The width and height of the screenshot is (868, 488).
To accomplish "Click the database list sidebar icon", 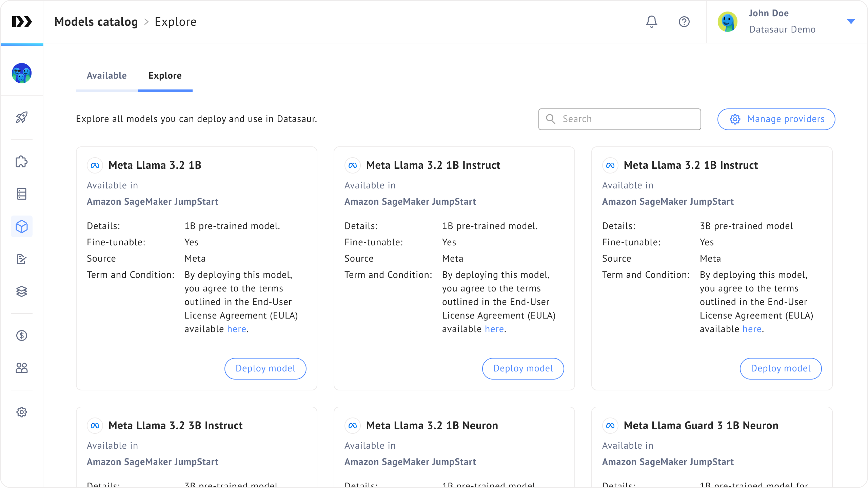I will (22, 194).
